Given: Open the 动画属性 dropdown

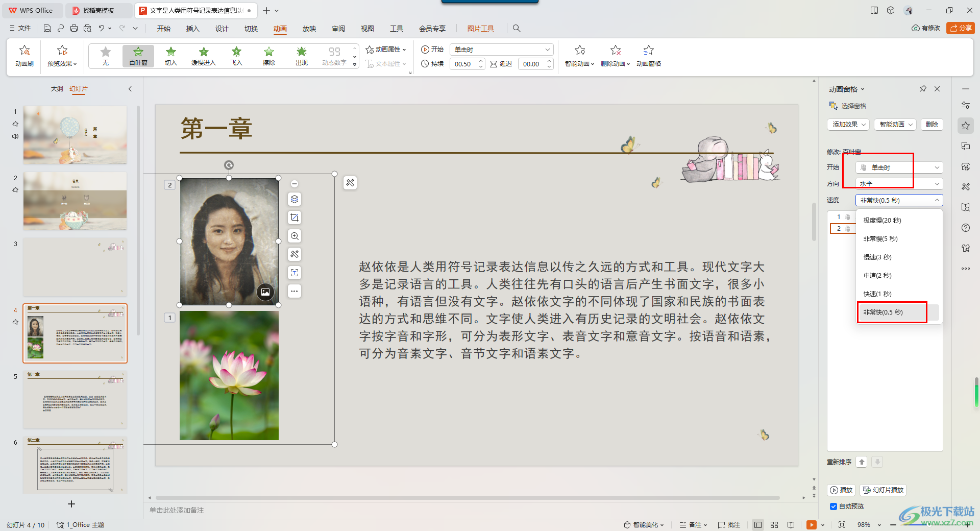Looking at the screenshot, I should click(x=386, y=50).
